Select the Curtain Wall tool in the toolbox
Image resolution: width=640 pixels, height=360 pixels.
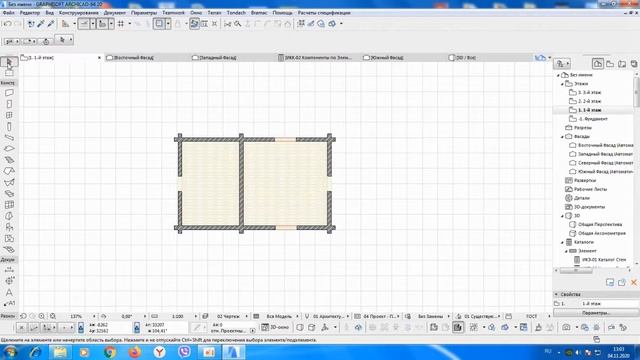click(x=9, y=204)
